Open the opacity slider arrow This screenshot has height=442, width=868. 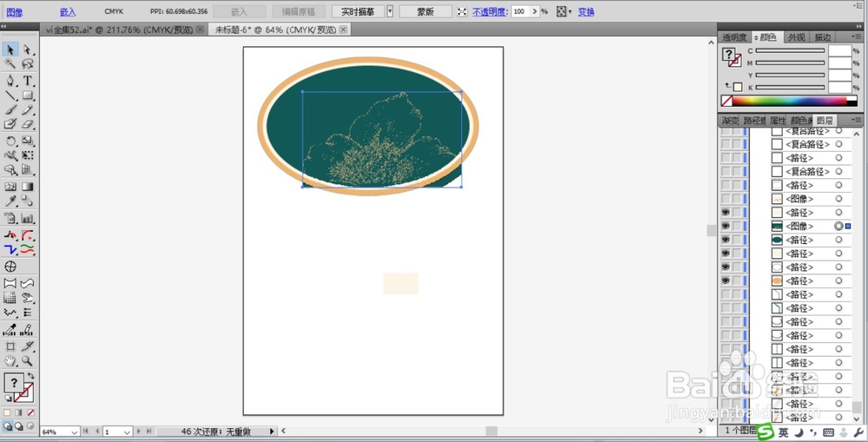coord(535,11)
